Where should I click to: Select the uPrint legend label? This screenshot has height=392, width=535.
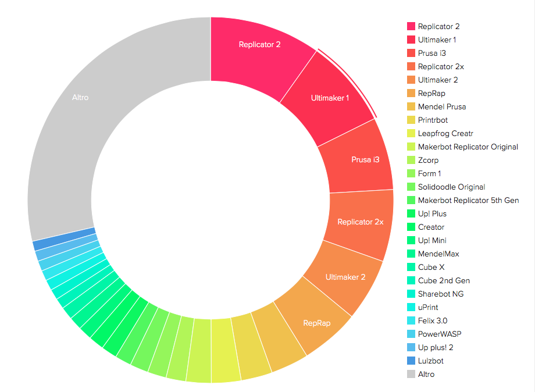[x=428, y=307]
